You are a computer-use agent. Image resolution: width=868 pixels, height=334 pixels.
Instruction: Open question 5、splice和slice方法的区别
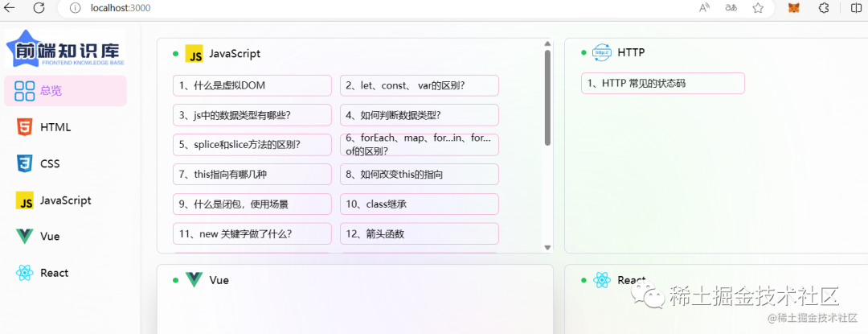[x=252, y=145]
